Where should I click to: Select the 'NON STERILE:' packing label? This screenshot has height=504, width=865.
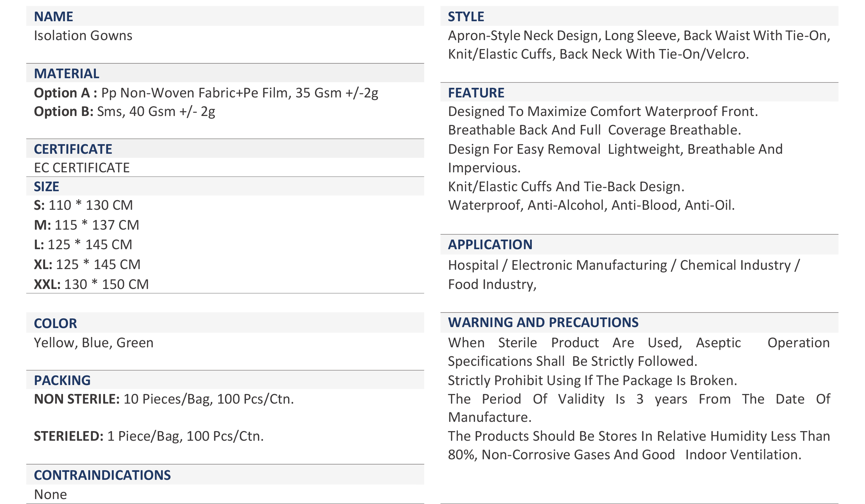pos(77,399)
